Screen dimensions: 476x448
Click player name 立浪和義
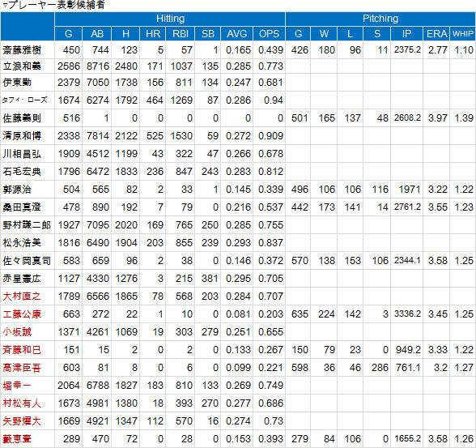click(x=22, y=66)
